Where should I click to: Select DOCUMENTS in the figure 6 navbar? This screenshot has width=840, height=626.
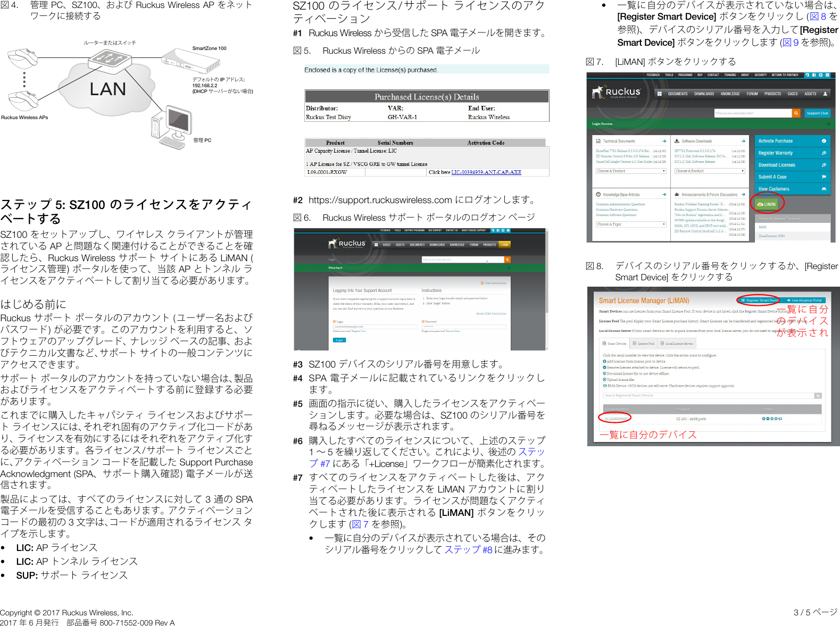click(x=417, y=245)
